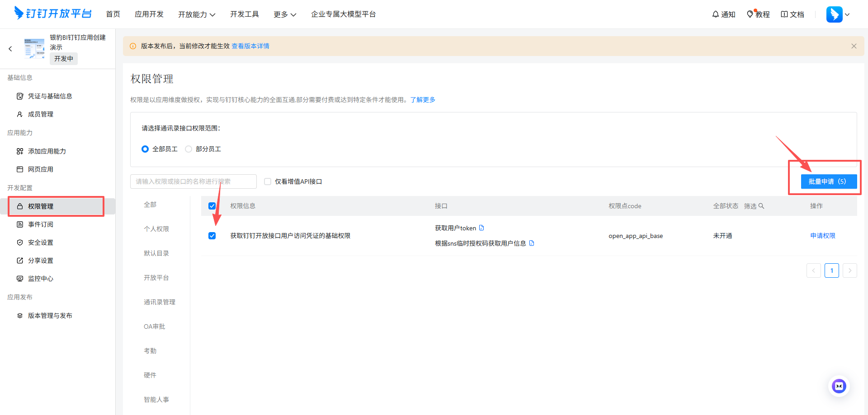Go to 首页 in the top menu
Viewport: 868px width, 415px height.
click(113, 14)
